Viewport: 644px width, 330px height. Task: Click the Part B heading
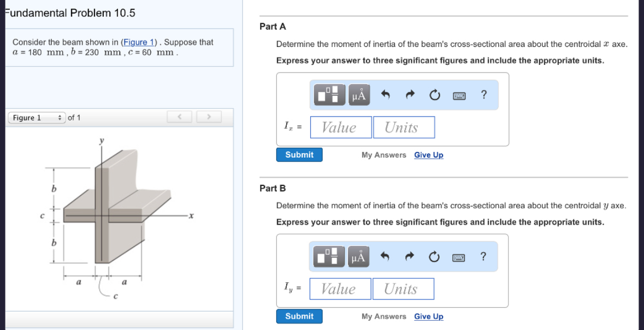tap(273, 188)
